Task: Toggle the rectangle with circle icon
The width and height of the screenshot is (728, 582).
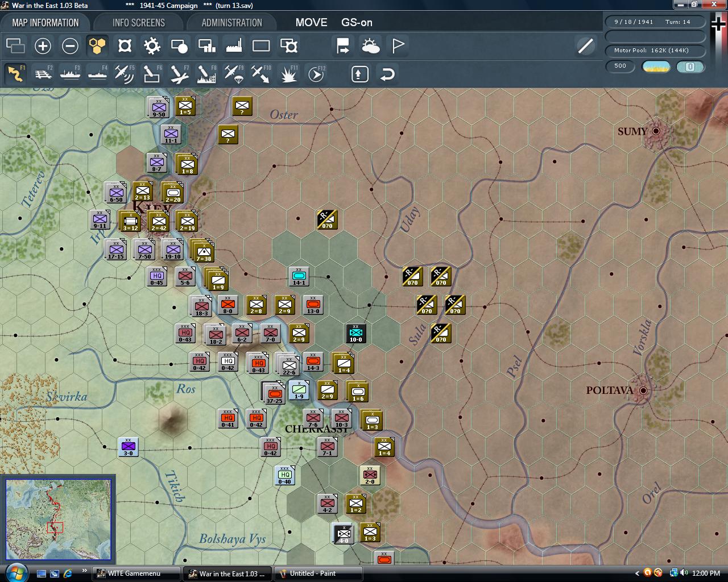Action: [x=179, y=46]
